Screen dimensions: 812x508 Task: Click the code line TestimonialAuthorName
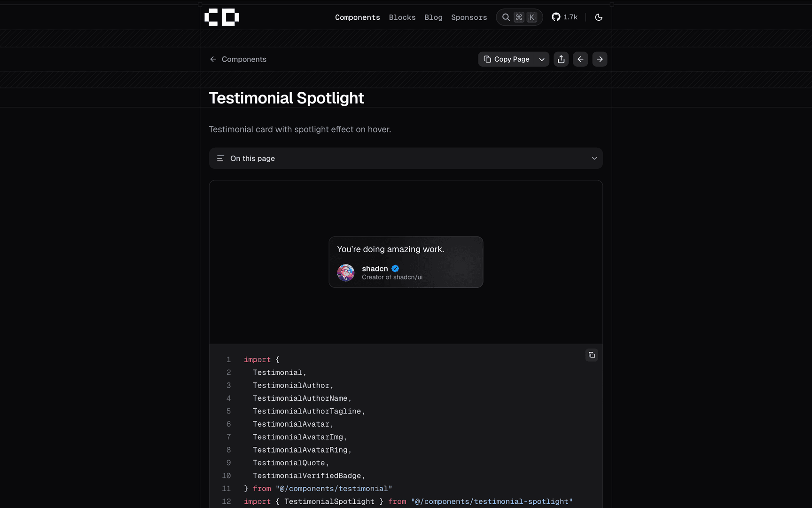click(302, 398)
